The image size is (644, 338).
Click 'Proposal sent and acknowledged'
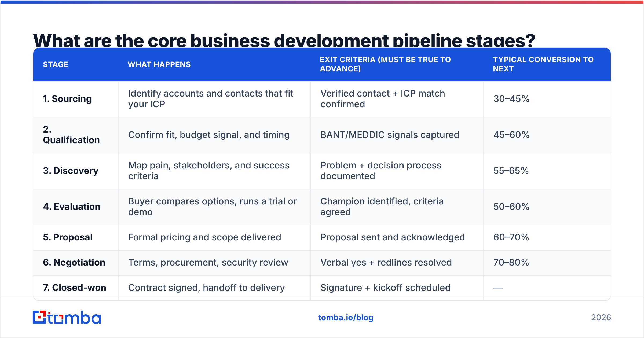tap(393, 237)
